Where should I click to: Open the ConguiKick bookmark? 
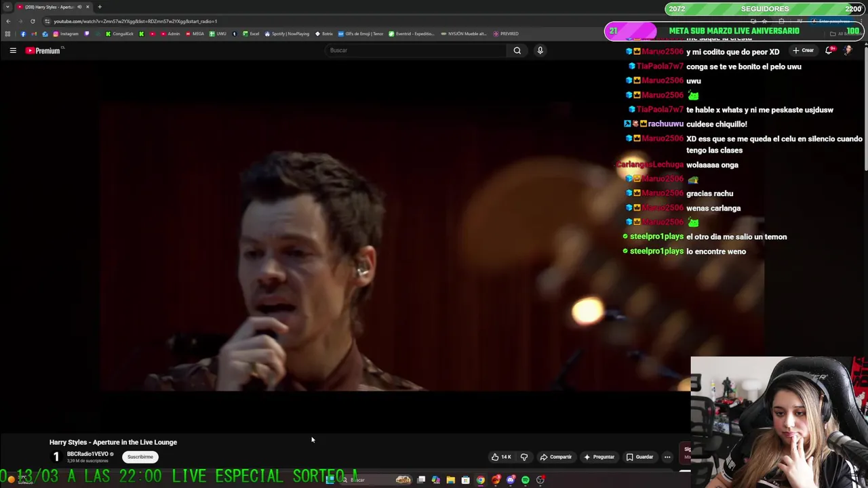pyautogui.click(x=119, y=34)
